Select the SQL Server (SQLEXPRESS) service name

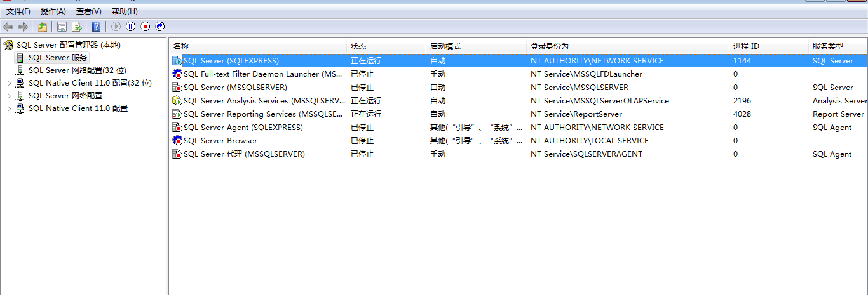click(231, 61)
